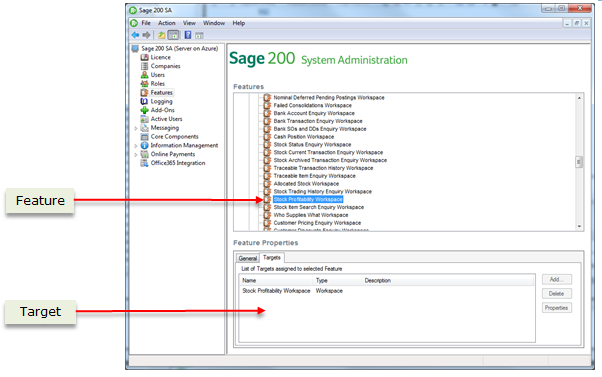The image size is (602, 377).
Task: Select Sage 200 SA (Server on Azure) root node
Action: click(x=179, y=48)
